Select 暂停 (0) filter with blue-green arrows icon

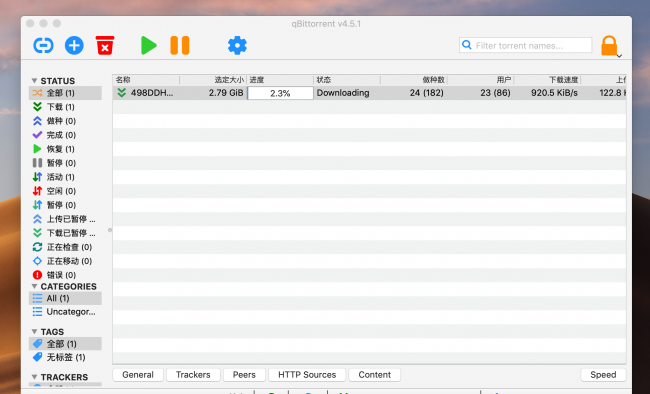pyautogui.click(x=65, y=205)
